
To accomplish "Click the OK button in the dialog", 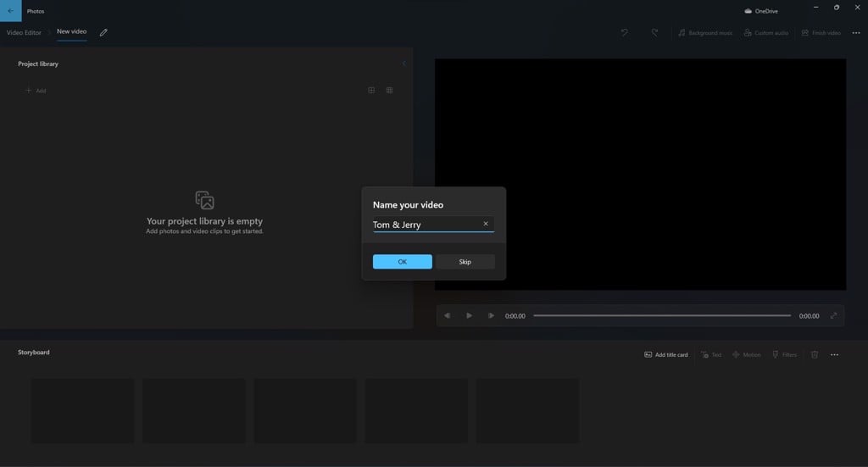I will [x=402, y=262].
